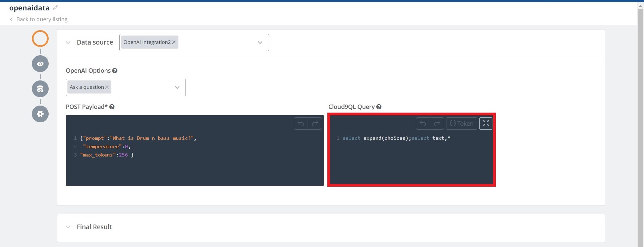
Task: Click the Token button in query editor
Action: pos(462,124)
